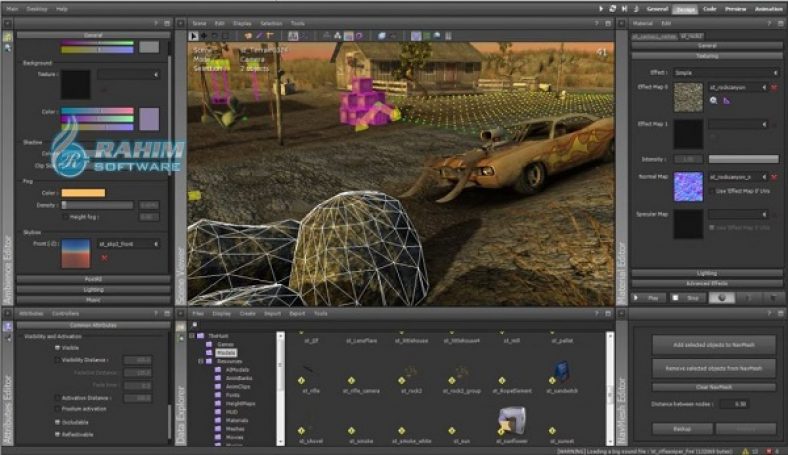
Task: Expand the Lighting section in Material Editor
Action: tap(706, 272)
